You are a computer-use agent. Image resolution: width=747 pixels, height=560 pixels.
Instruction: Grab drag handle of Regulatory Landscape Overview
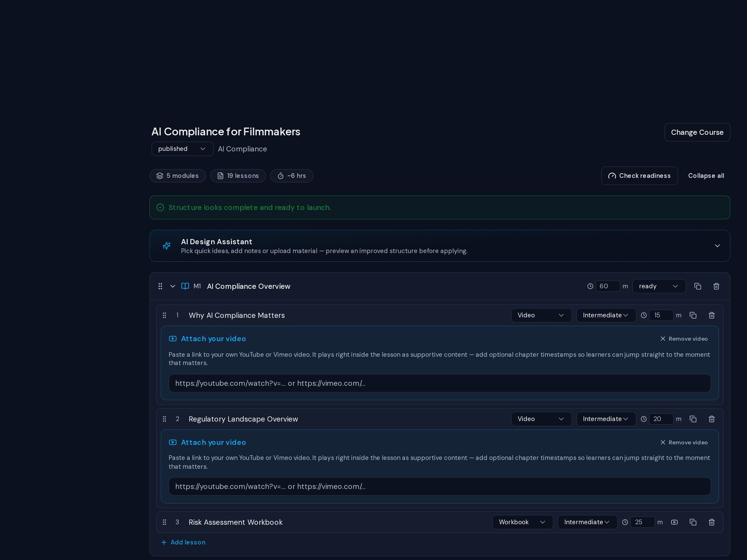tap(164, 419)
